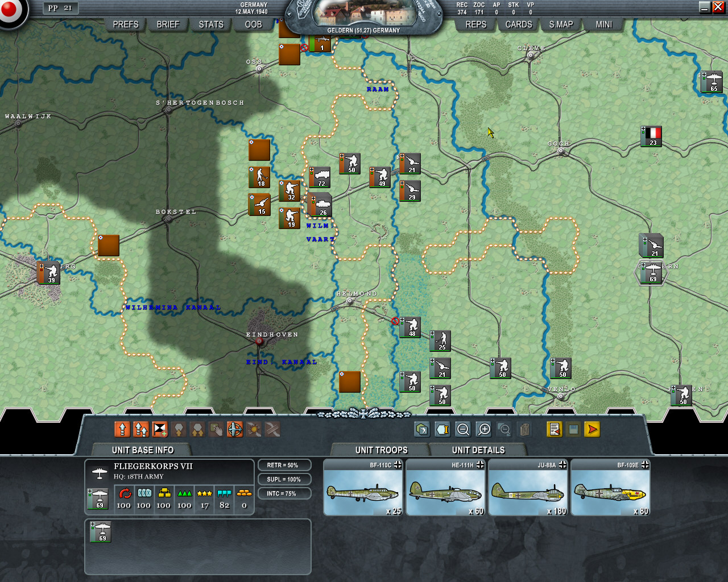Click the save game disk icon
The height and width of the screenshot is (582, 728).
(x=573, y=429)
